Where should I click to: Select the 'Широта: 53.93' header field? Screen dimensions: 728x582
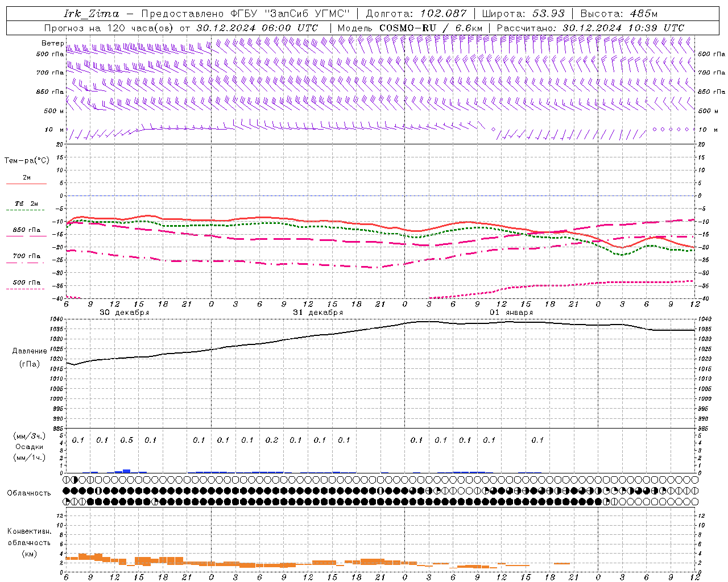(523, 14)
